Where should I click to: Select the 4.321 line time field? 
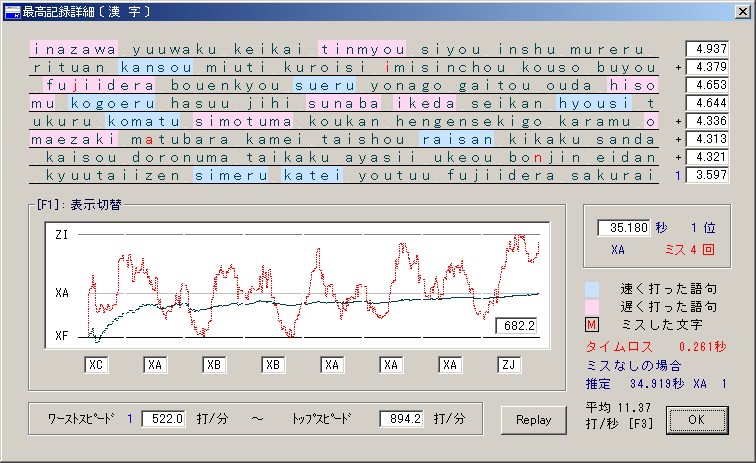[x=707, y=157]
